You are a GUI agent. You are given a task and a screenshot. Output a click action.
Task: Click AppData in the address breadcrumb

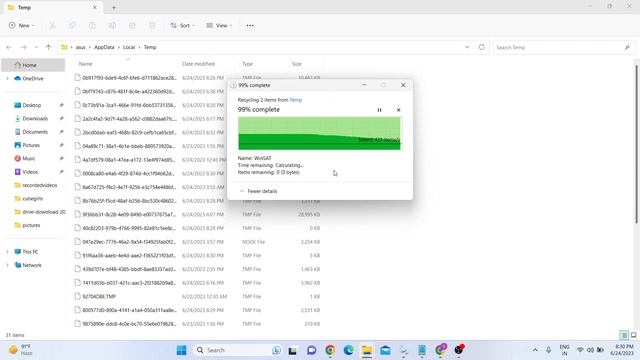(104, 47)
